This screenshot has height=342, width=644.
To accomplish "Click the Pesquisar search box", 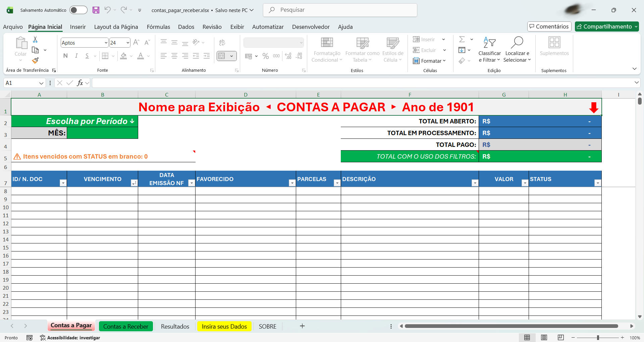I will (340, 10).
